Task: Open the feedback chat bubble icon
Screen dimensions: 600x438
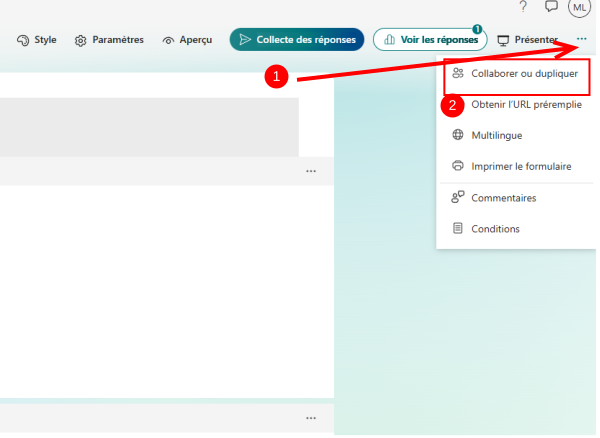Action: point(551,7)
